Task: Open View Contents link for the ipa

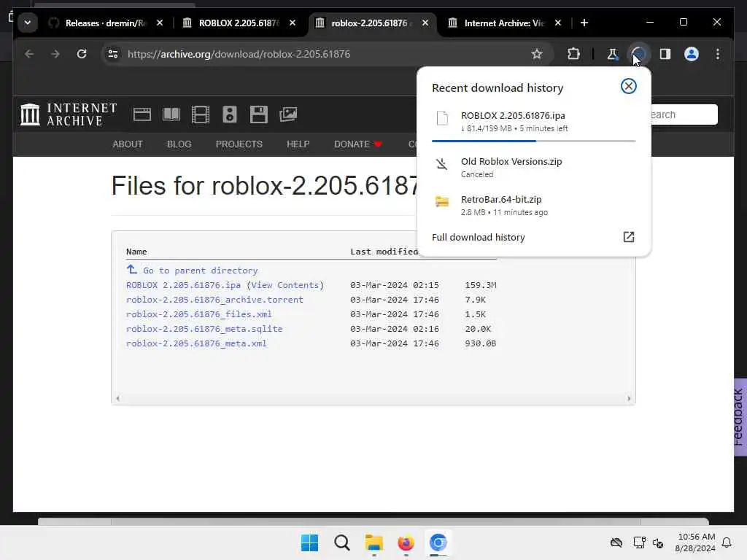Action: (285, 285)
